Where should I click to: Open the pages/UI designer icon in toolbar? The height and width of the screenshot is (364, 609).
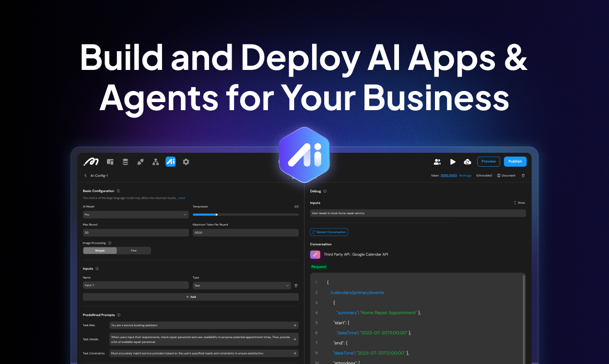(x=110, y=162)
